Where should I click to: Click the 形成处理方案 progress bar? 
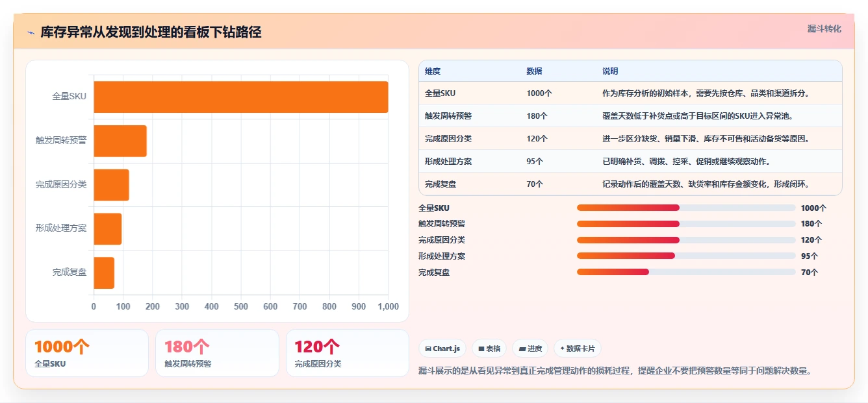(x=686, y=256)
